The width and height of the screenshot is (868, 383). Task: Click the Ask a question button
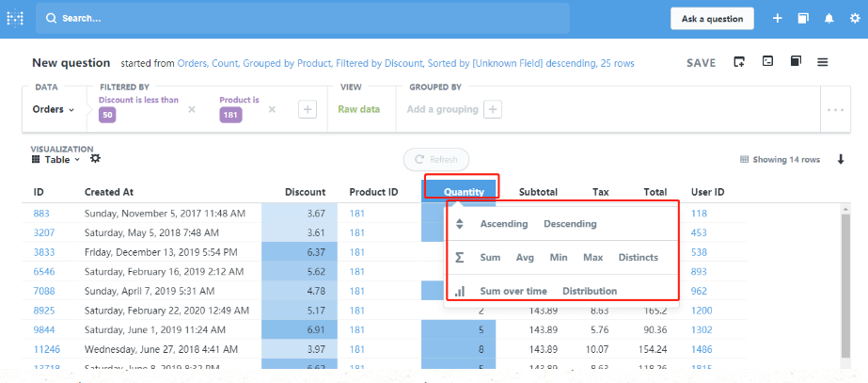[x=712, y=18]
